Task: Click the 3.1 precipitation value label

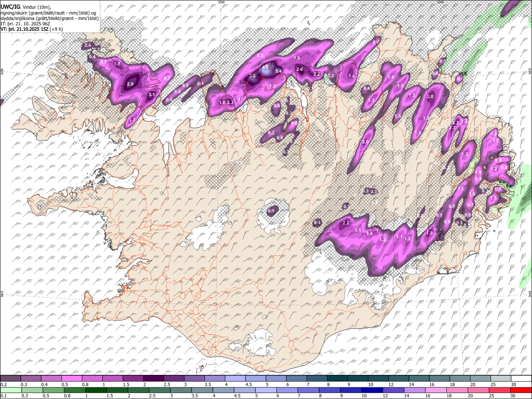Action: pos(152,95)
